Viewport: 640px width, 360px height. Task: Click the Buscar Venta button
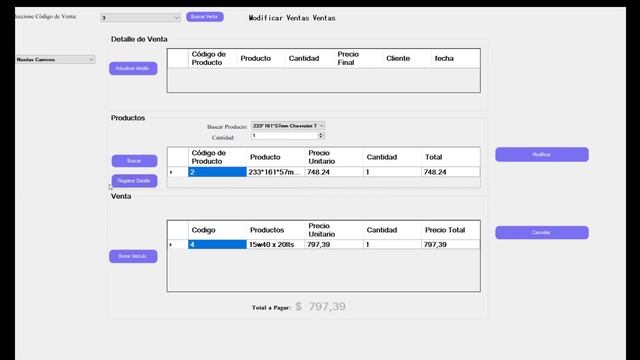tap(205, 17)
